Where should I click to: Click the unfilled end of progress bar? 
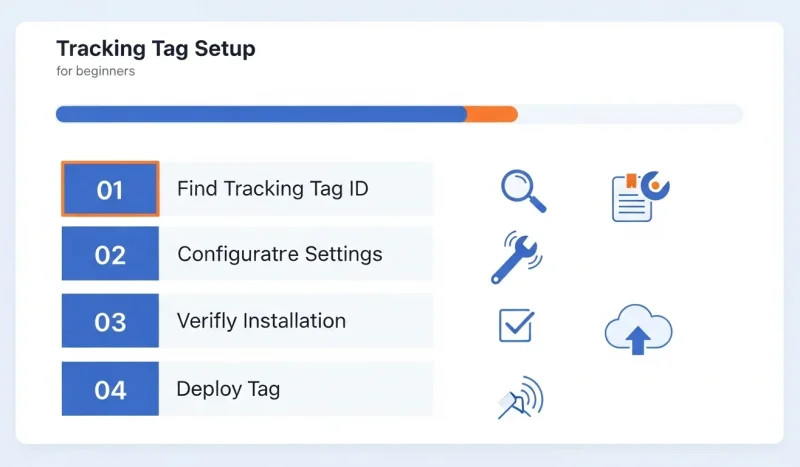point(630,114)
